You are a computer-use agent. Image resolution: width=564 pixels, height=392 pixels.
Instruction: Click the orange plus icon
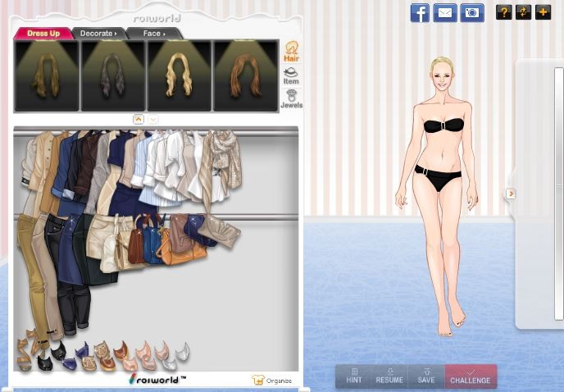click(x=543, y=12)
